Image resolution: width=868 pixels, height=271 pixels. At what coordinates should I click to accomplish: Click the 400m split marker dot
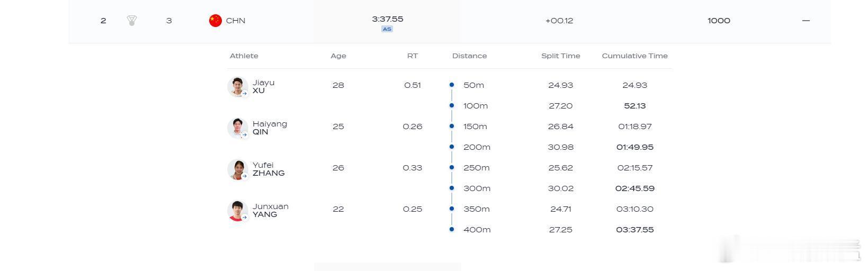452,229
